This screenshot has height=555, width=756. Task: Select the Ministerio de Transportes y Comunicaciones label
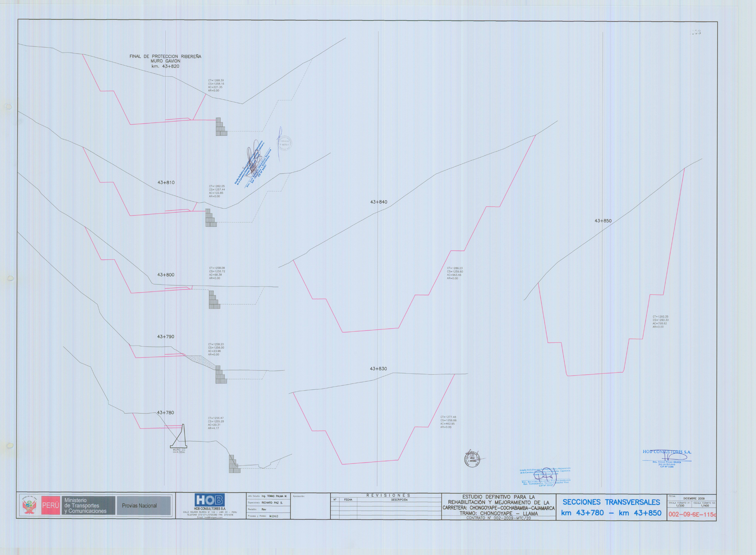(x=85, y=506)
